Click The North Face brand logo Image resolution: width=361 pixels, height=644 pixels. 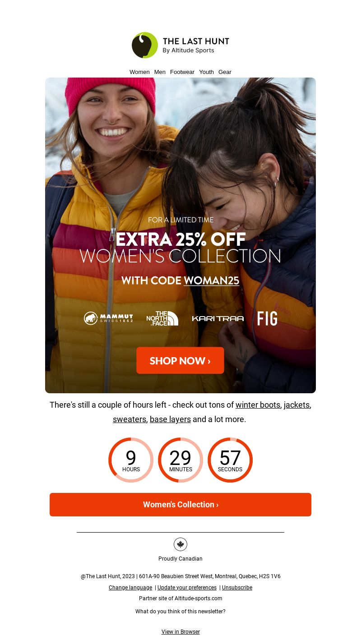(x=162, y=318)
